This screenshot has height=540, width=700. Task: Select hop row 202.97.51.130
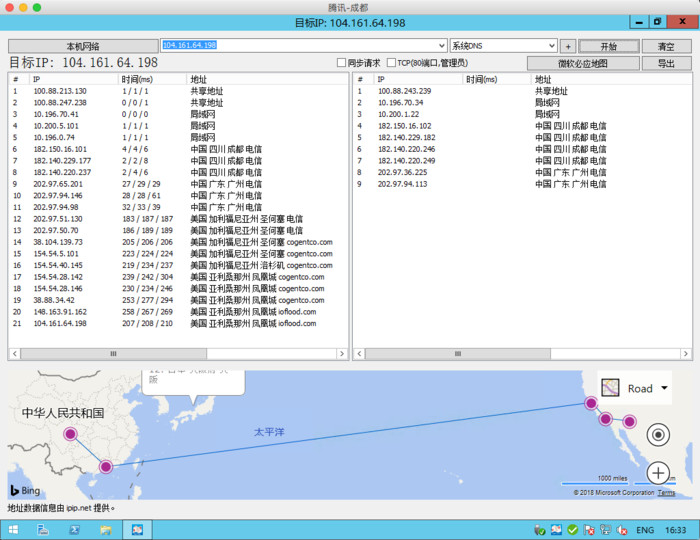tap(178, 219)
